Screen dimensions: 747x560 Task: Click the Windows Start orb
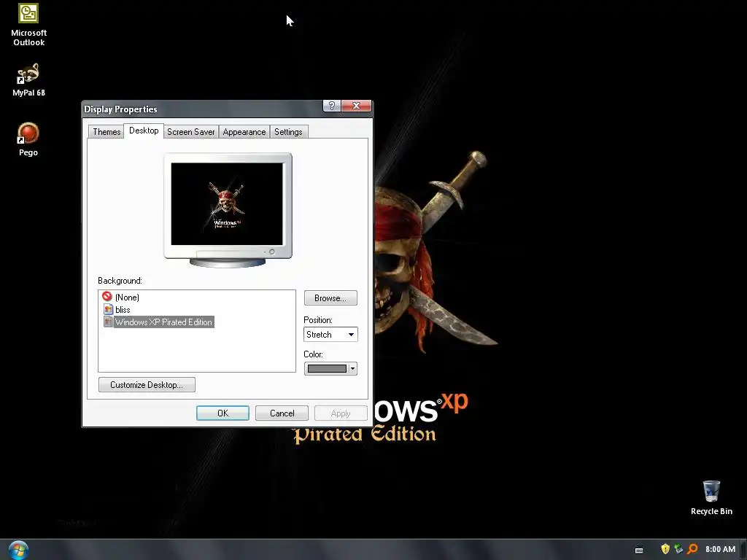tap(18, 550)
